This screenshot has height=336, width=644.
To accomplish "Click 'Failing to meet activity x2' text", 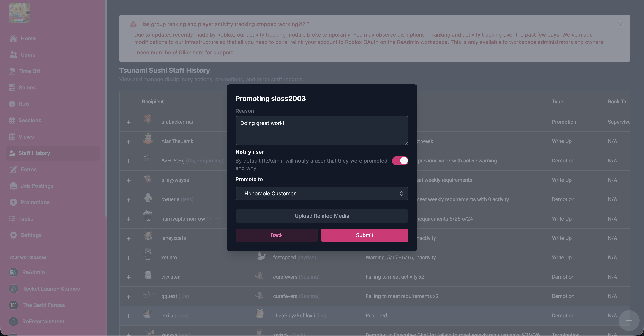I will [x=395, y=277].
